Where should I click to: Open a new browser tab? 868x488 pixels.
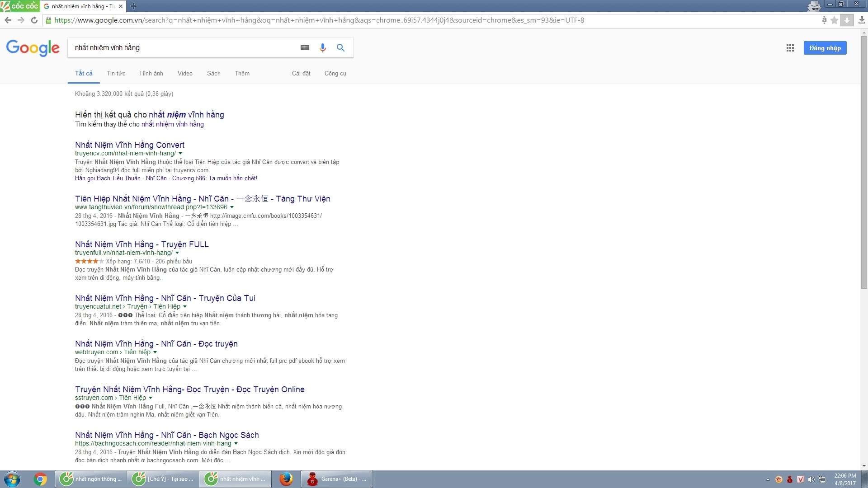point(133,6)
